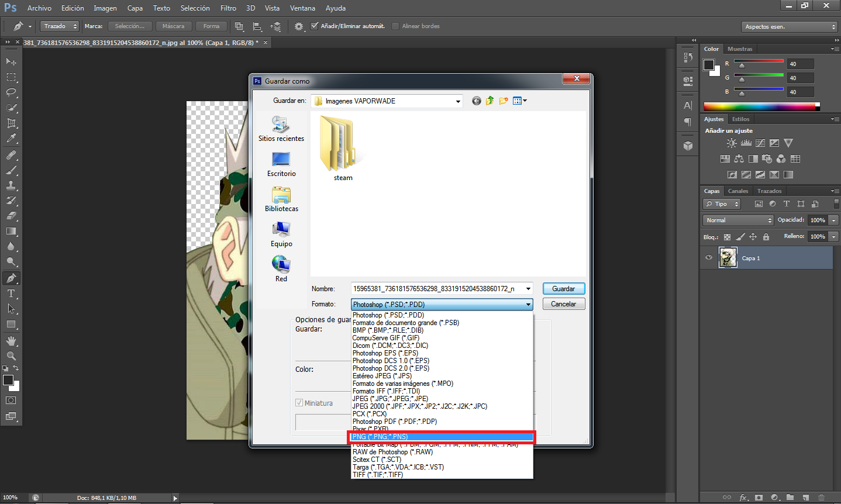Open Filtro menu
The width and height of the screenshot is (841, 504).
pyautogui.click(x=228, y=8)
